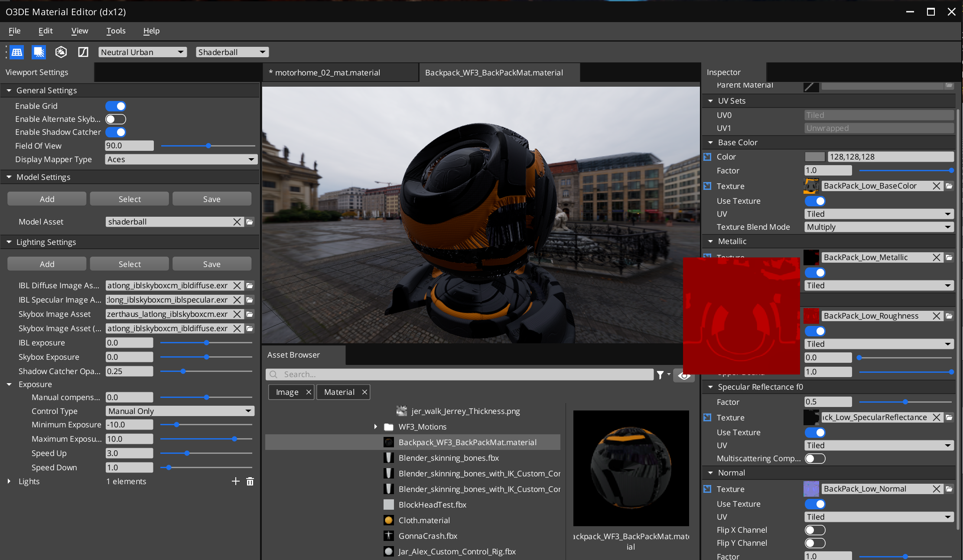This screenshot has width=963, height=560.
Task: Enable Flip X Channel
Action: pyautogui.click(x=815, y=530)
